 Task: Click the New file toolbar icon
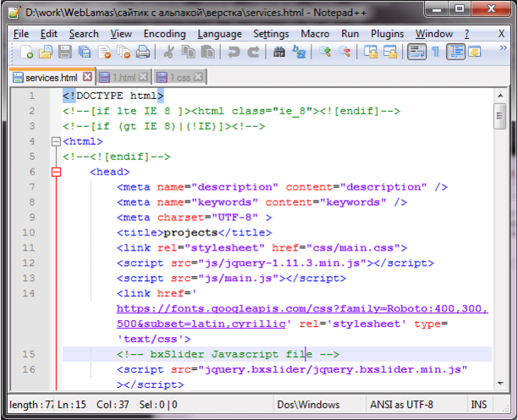click(26, 52)
